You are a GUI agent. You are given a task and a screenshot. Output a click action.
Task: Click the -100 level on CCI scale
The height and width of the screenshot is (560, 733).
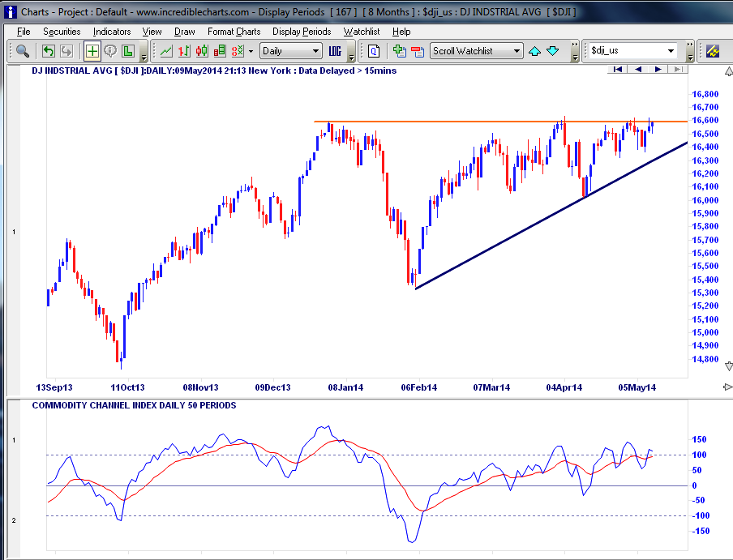click(701, 515)
